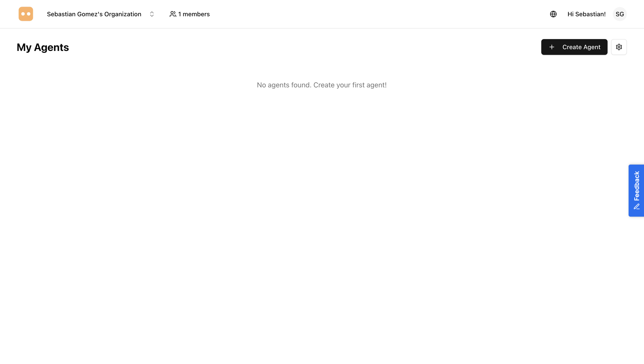The height and width of the screenshot is (364, 644).
Task: Click the people silhouette icon beside member count
Action: point(173,14)
